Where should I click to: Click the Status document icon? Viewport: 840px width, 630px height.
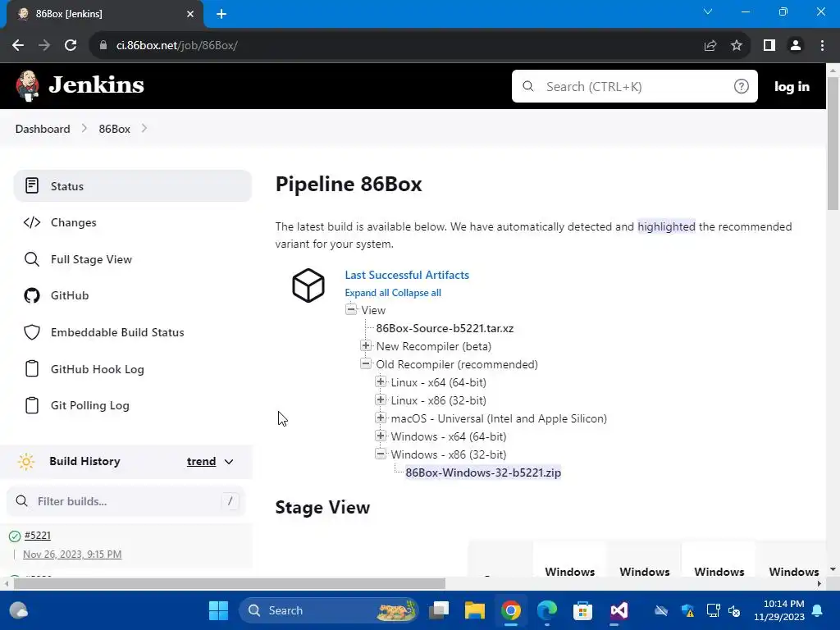(32, 186)
